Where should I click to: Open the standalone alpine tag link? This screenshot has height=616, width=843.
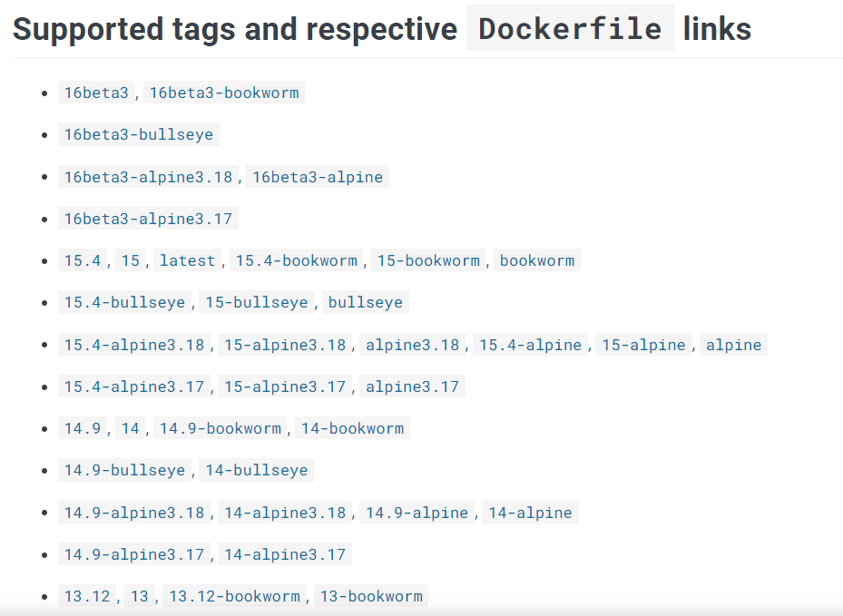pos(734,345)
